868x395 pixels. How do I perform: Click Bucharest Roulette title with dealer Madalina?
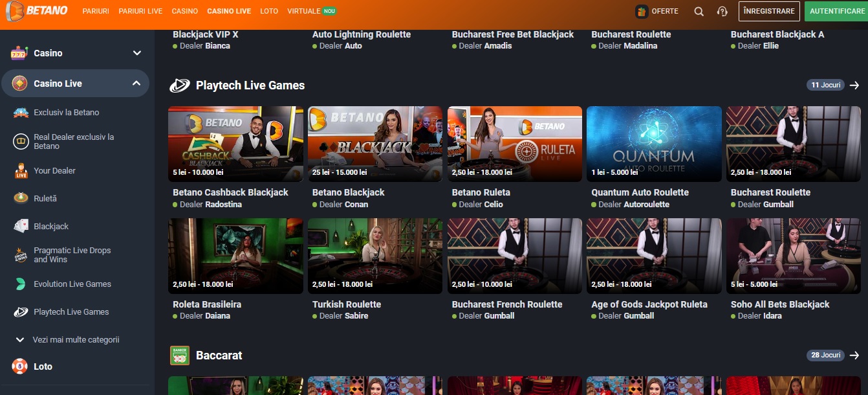coord(631,34)
